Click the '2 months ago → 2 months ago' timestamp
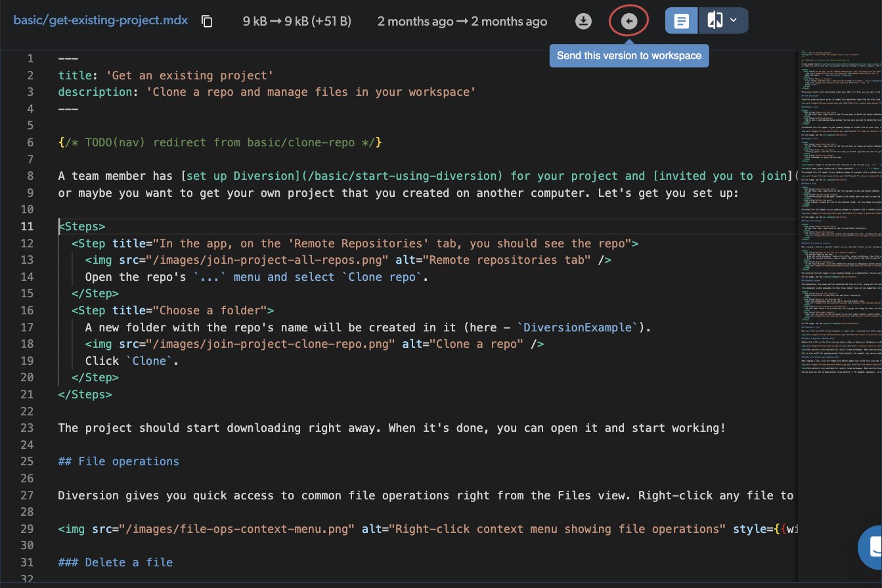This screenshot has height=588, width=882. tap(462, 21)
